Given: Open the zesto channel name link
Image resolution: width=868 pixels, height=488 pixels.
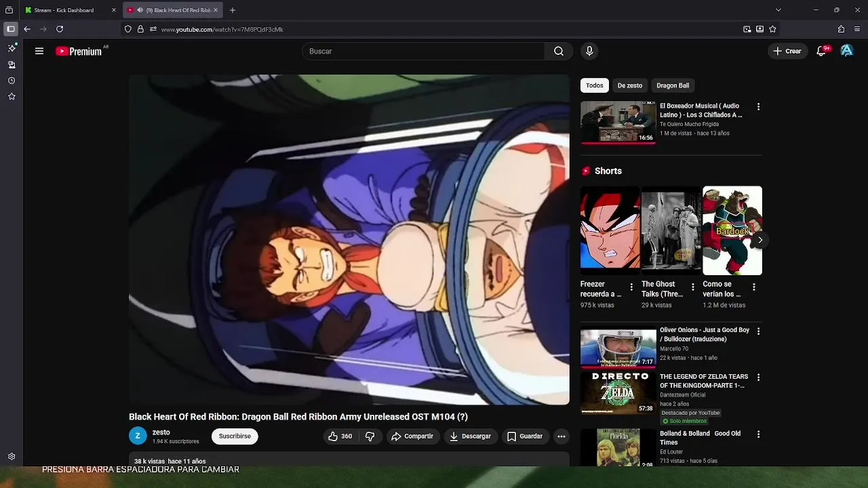Looking at the screenshot, I should [161, 432].
